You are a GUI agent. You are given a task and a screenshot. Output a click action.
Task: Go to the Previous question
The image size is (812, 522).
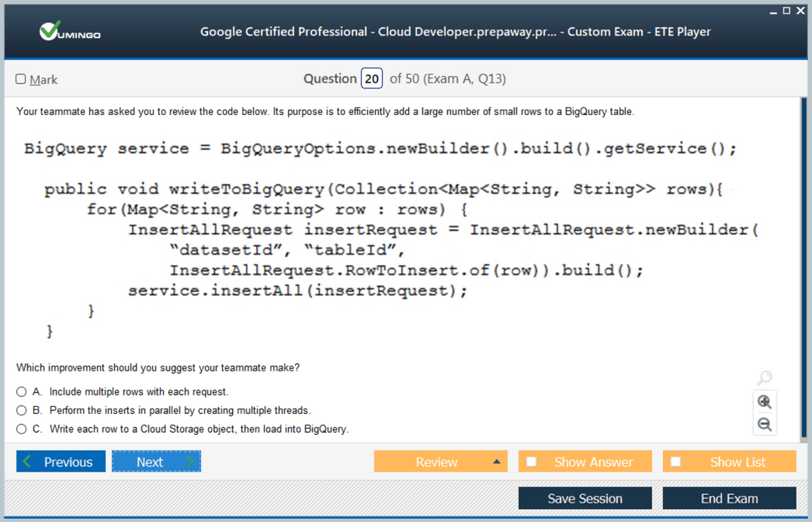(x=61, y=461)
